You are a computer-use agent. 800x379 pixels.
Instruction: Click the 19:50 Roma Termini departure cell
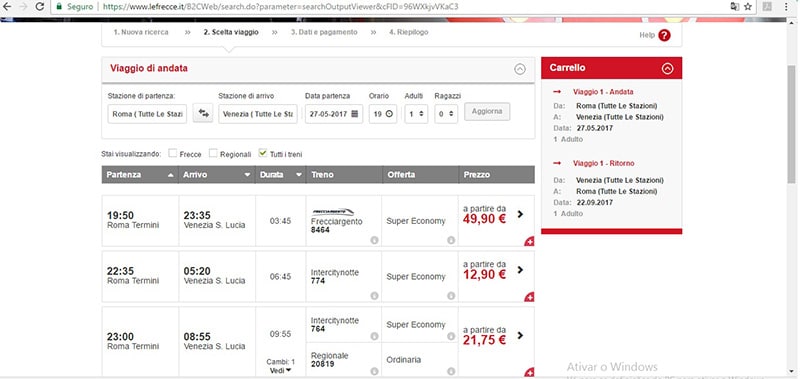pyautogui.click(x=140, y=220)
